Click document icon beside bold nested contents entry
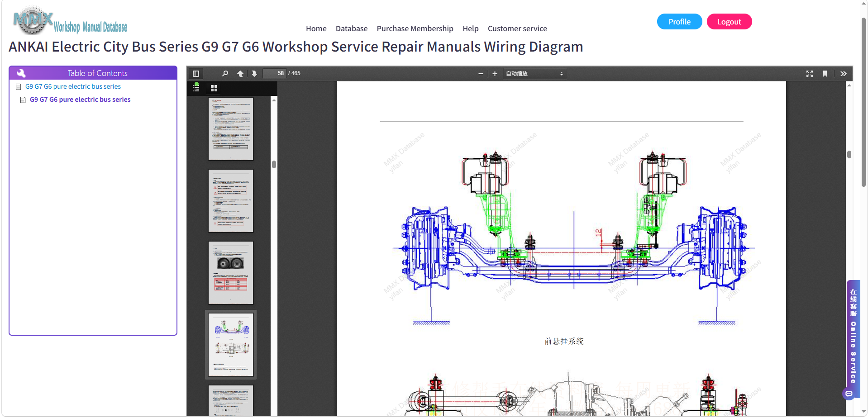Viewport: 868px width, 418px height. [x=23, y=100]
